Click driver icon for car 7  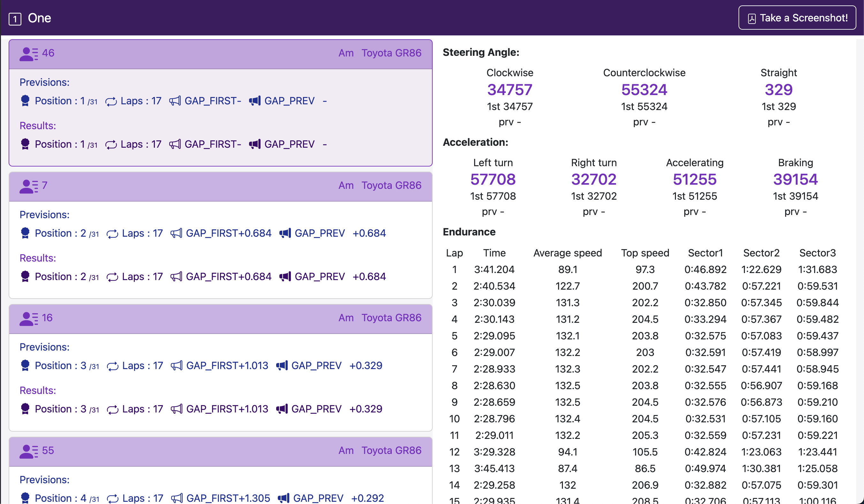[x=28, y=186]
